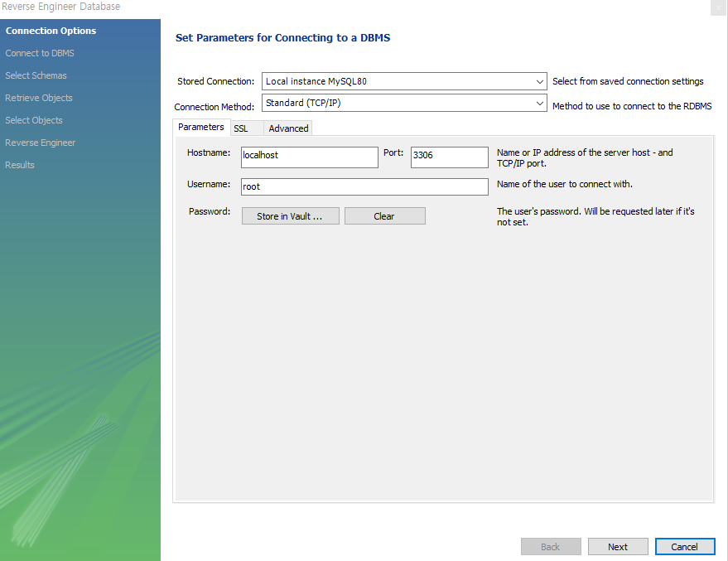
Task: Select the Select Schemas step
Action: 36,75
